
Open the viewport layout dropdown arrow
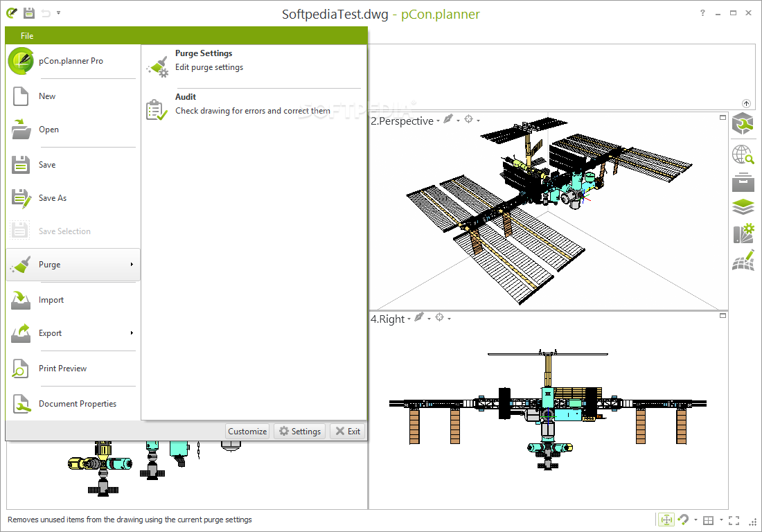(721, 520)
